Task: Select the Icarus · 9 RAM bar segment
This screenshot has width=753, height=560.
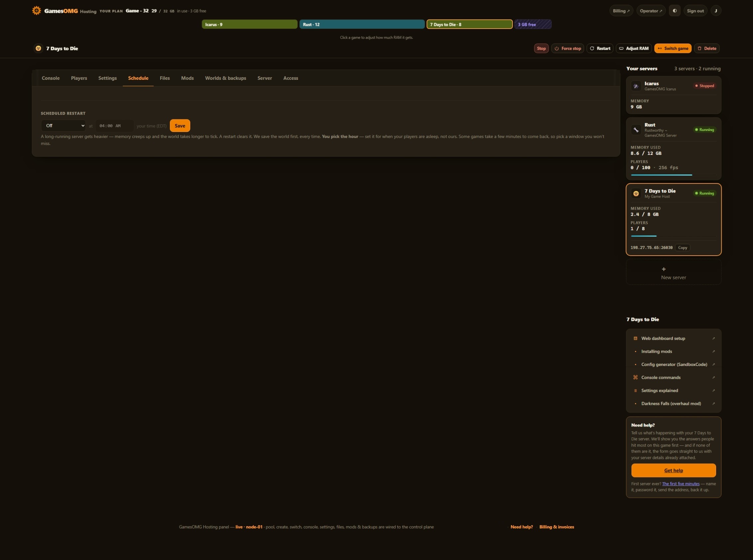Action: point(249,24)
